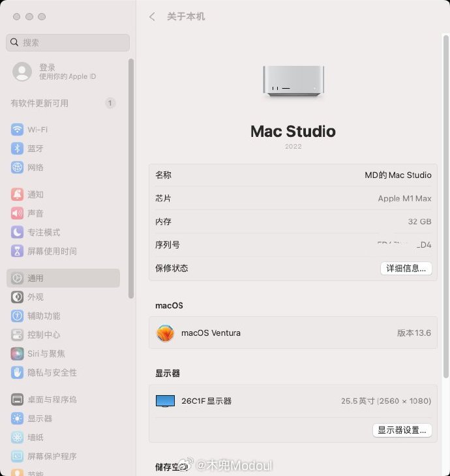Click the Apple M1 Max value

click(x=405, y=198)
